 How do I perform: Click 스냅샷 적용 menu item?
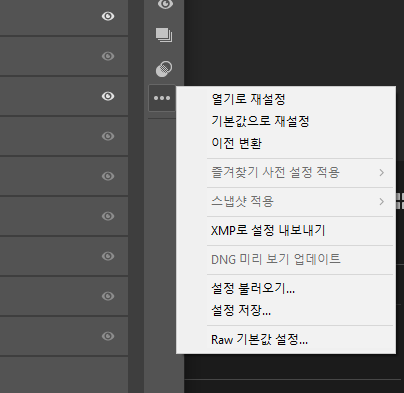pyautogui.click(x=242, y=202)
